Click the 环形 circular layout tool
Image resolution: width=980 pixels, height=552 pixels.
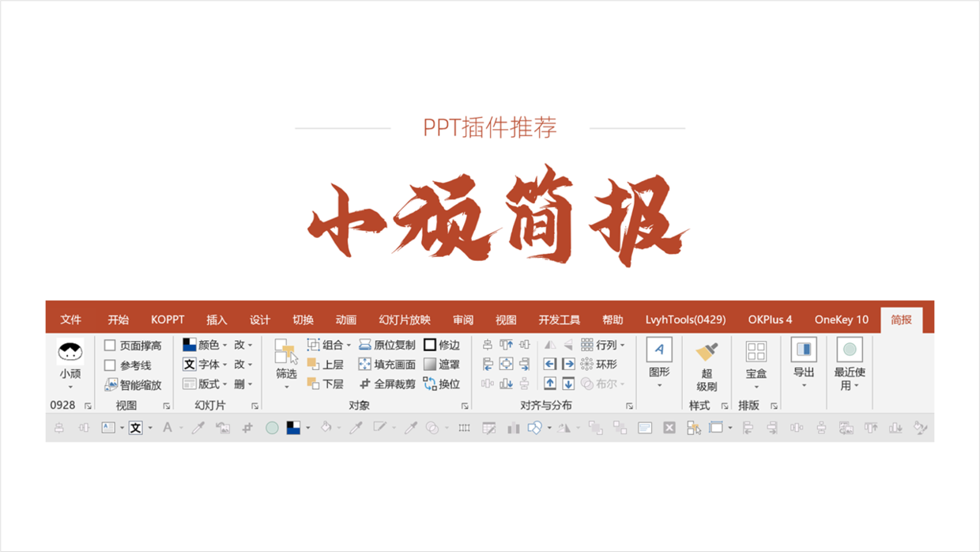pos(598,365)
